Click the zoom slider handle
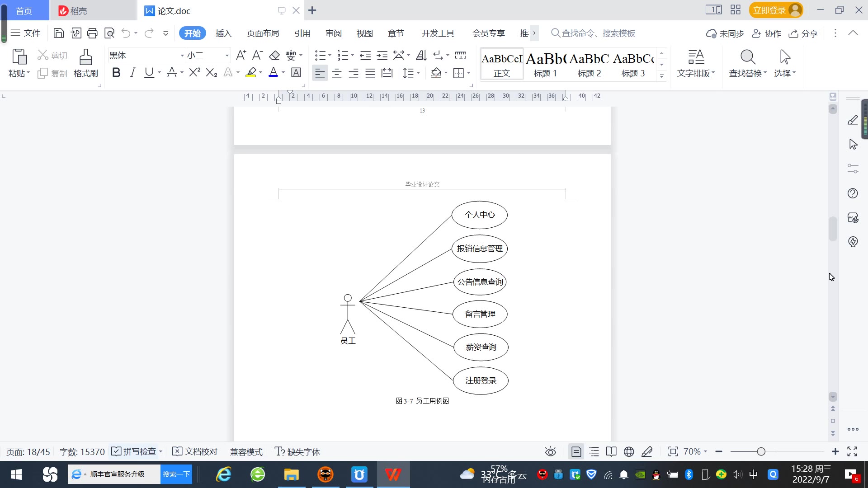This screenshot has width=868, height=488. [761, 451]
